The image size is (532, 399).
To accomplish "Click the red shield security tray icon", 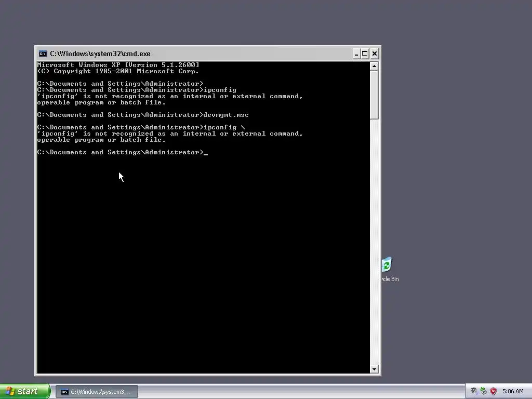I will tap(494, 391).
